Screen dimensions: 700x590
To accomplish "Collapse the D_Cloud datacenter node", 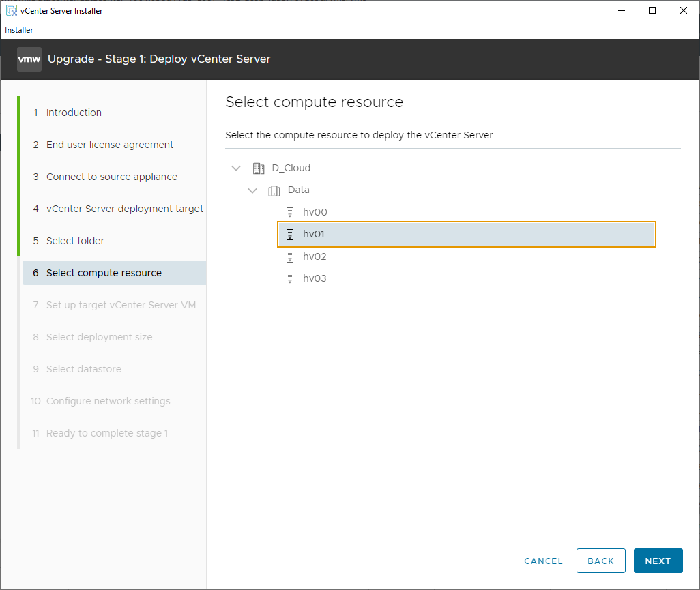I will (236, 168).
